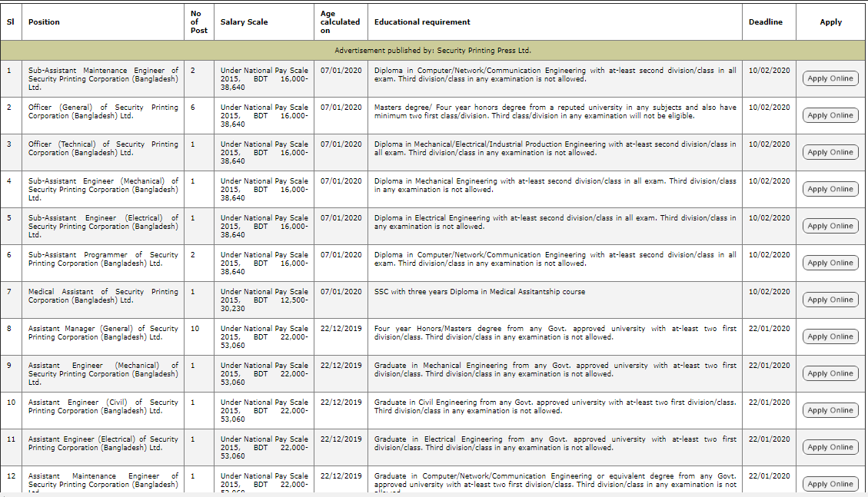Select Assistant Manager (General) position text
Screen dimensions: 868x497
coord(103,333)
